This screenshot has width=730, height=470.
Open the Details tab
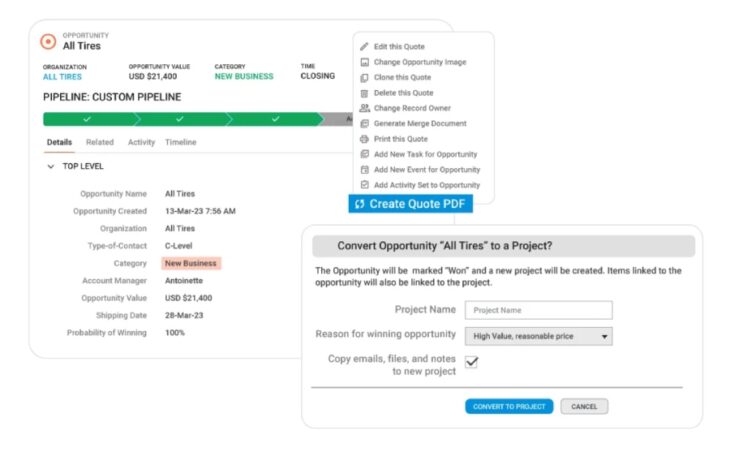59,142
